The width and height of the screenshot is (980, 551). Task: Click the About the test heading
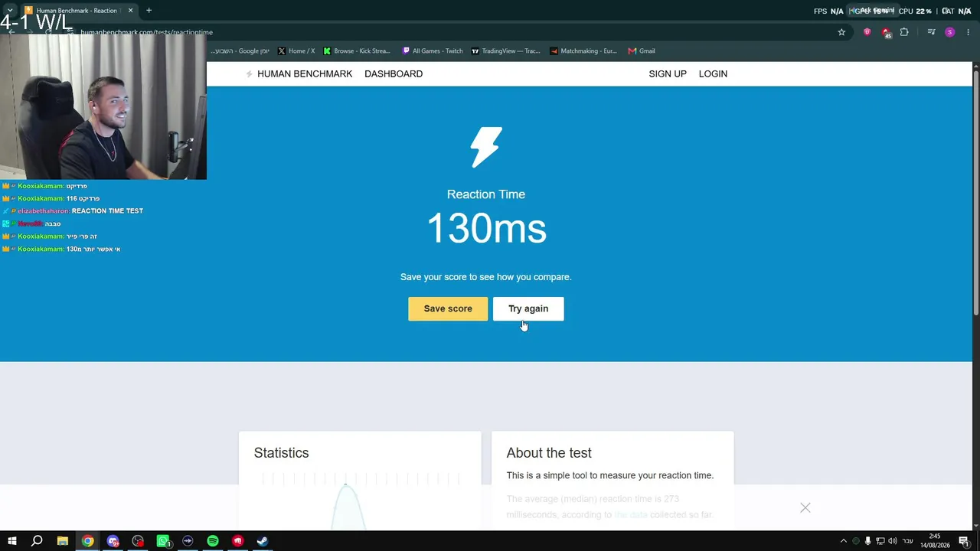coord(549,453)
